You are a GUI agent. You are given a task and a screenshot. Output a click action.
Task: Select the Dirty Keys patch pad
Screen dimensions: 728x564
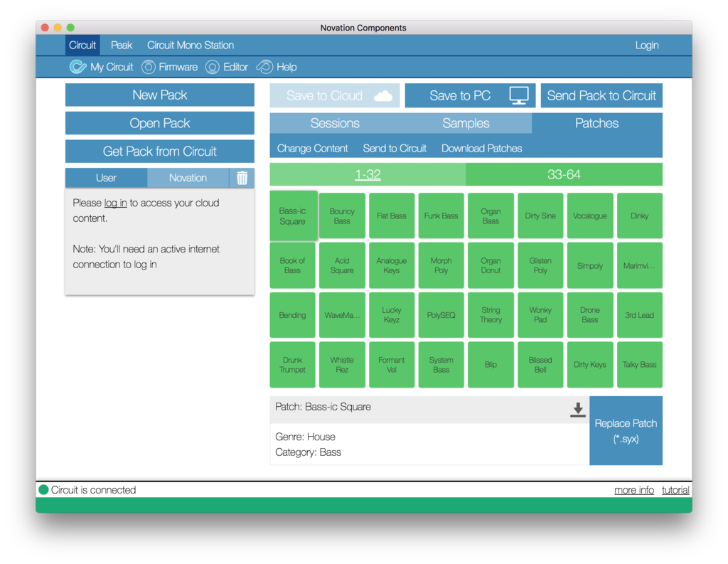(590, 365)
